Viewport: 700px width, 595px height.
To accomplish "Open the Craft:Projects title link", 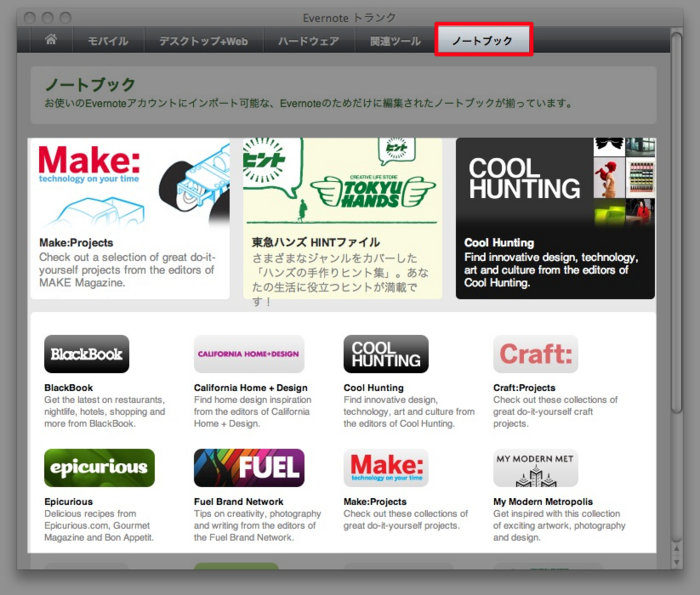I will [525, 387].
